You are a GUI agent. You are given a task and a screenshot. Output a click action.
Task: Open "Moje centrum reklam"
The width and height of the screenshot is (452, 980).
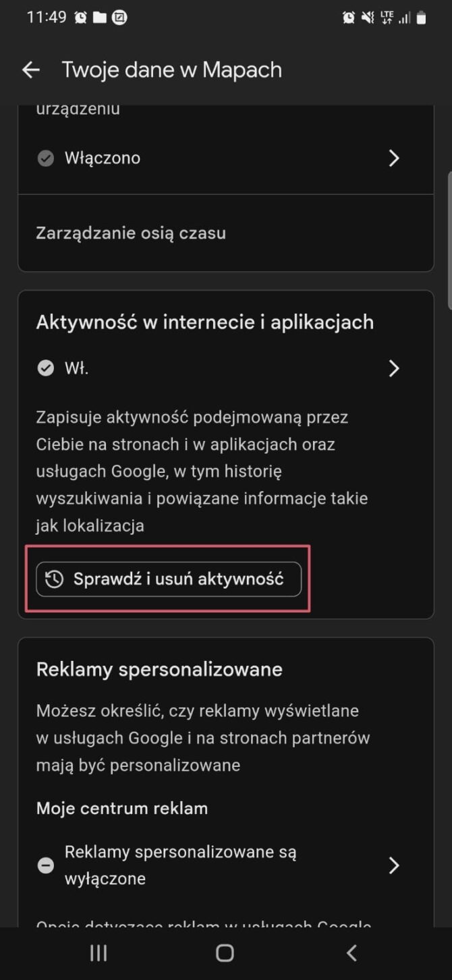[x=122, y=808]
